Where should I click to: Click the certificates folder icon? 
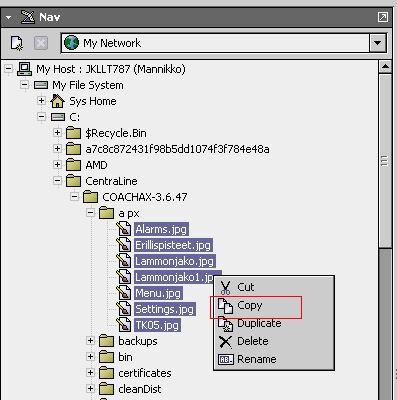tap(107, 372)
